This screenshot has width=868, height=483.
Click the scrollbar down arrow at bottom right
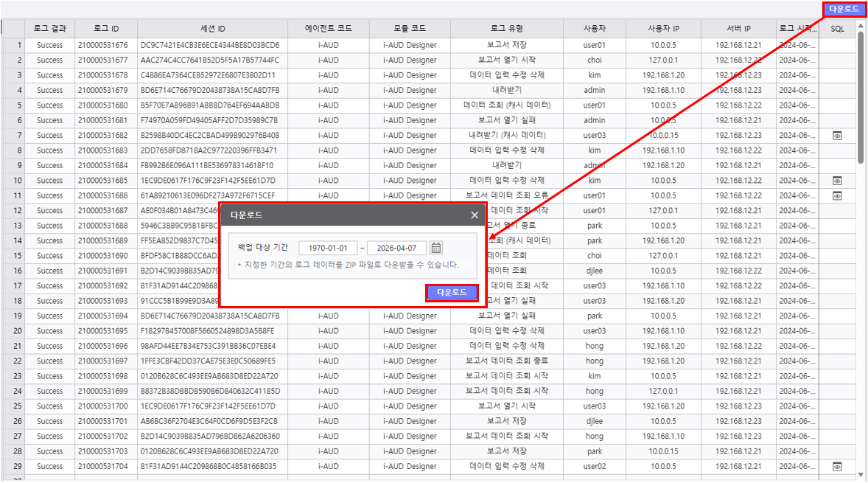861,475
